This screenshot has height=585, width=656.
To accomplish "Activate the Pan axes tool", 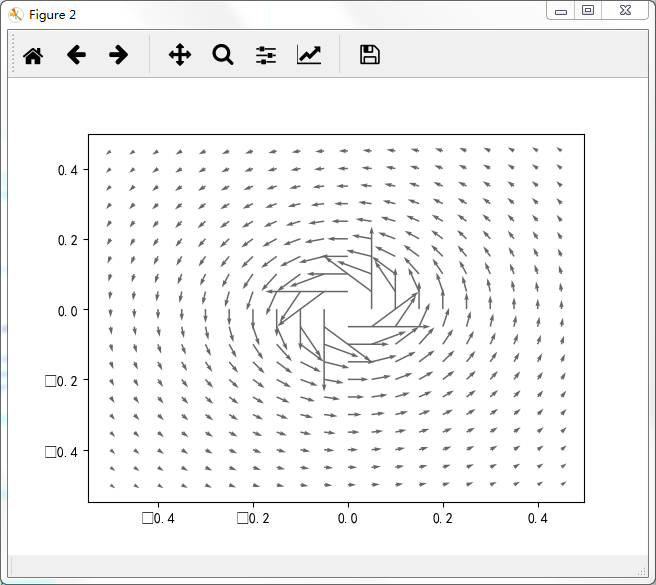I will (180, 55).
